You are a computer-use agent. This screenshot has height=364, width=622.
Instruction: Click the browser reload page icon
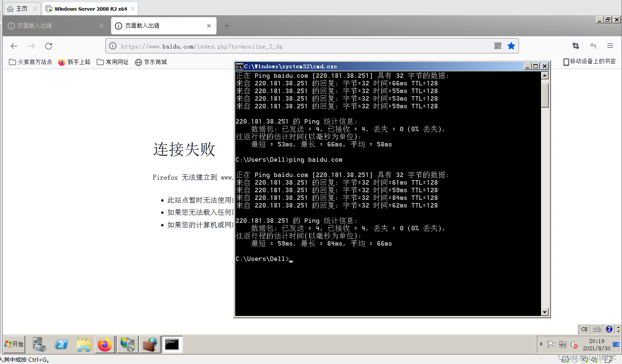tap(48, 46)
